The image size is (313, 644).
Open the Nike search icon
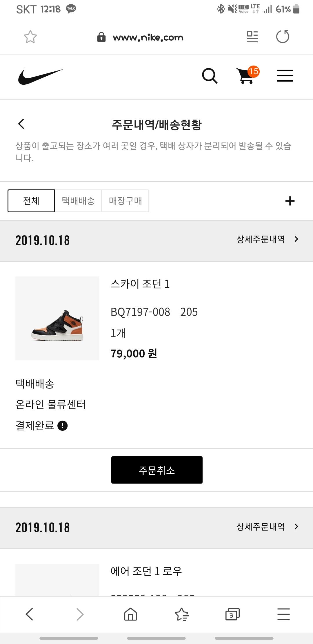click(x=210, y=76)
